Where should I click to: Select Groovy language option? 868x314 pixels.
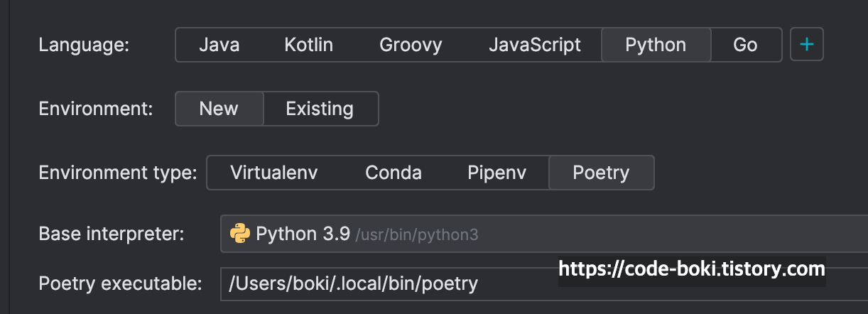pyautogui.click(x=411, y=45)
